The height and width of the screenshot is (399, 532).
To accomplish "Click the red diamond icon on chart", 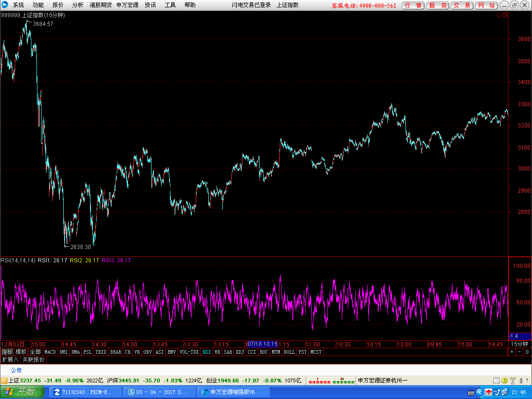I will 498,15.
